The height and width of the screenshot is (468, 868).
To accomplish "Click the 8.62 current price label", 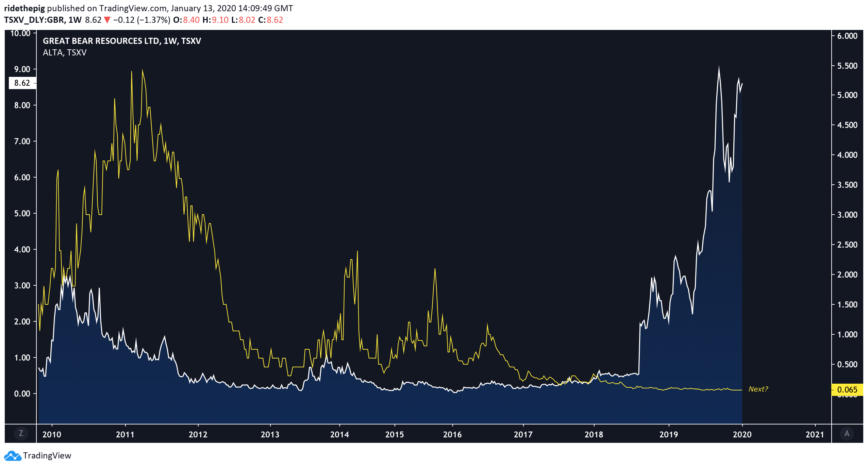I will (22, 83).
